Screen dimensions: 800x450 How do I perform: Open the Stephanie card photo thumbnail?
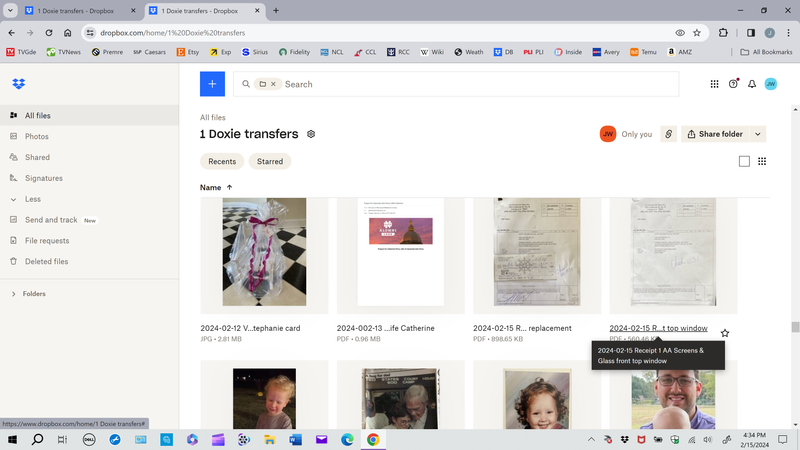pyautogui.click(x=264, y=252)
